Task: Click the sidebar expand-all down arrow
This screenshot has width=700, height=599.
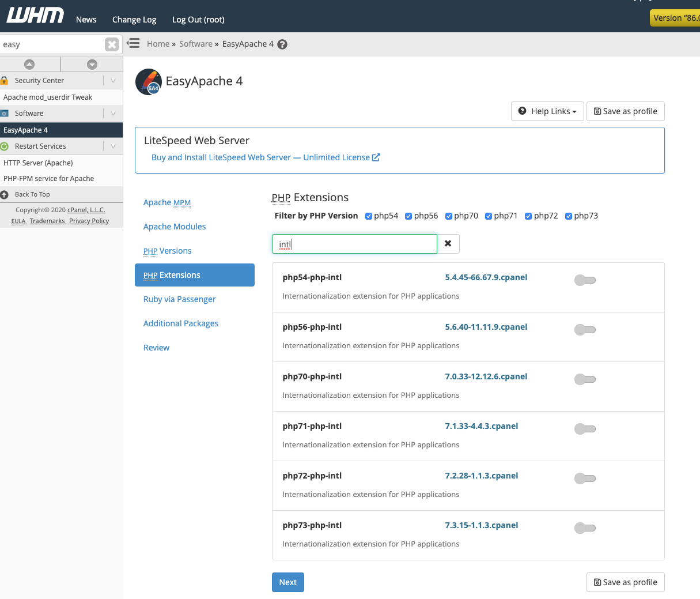Action: tap(92, 64)
